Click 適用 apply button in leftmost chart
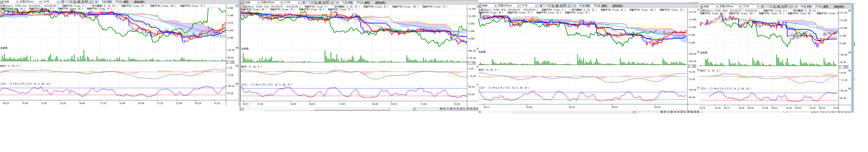The image size is (868, 152). click(x=126, y=2)
